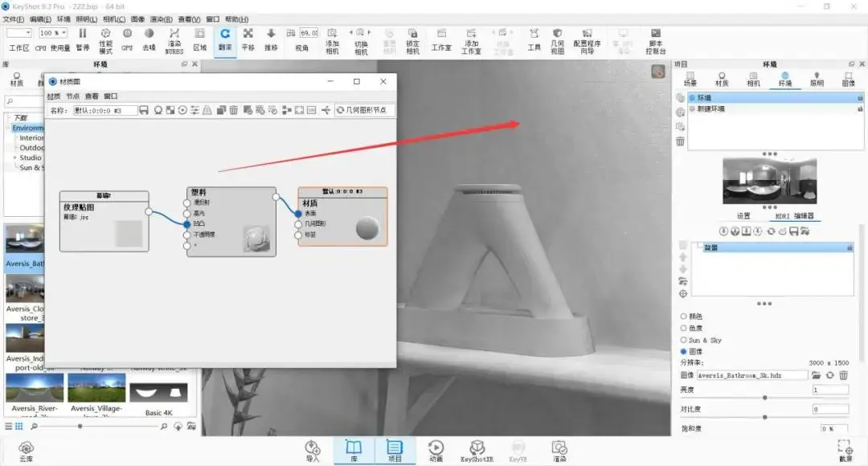Click the library search field

(24, 101)
